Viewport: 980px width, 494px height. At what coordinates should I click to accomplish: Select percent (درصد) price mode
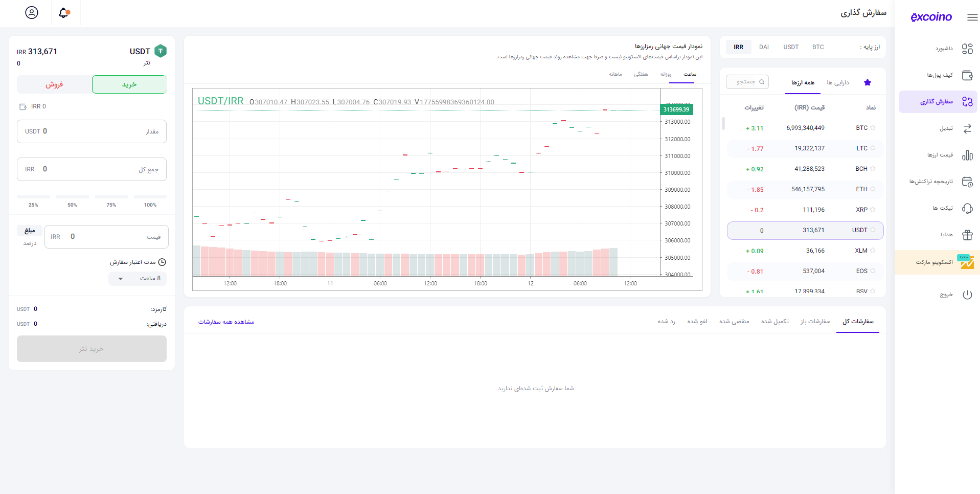[30, 243]
